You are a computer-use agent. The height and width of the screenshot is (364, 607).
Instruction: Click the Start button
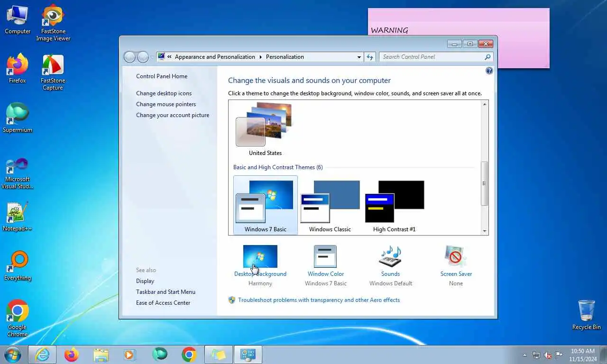click(x=13, y=355)
